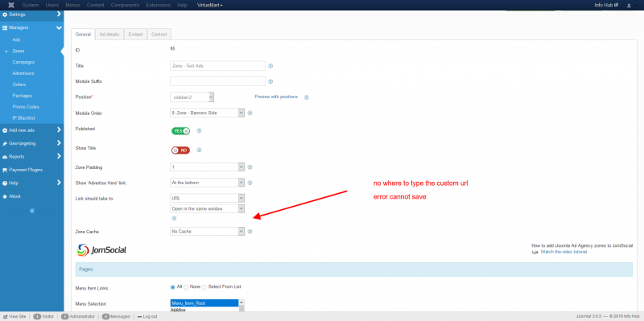This screenshot has width=644, height=321.
Task: Click the help icon beside Module Suffix field
Action: [270, 82]
